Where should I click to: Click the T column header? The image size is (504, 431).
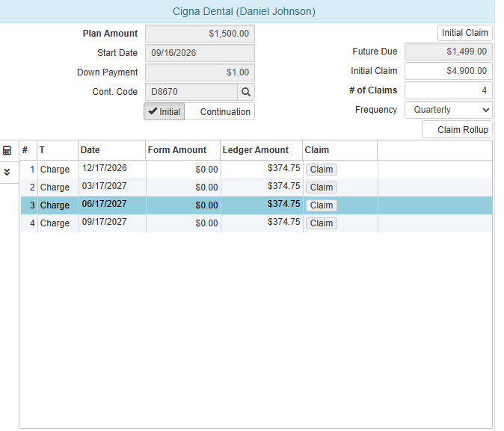pyautogui.click(x=58, y=150)
